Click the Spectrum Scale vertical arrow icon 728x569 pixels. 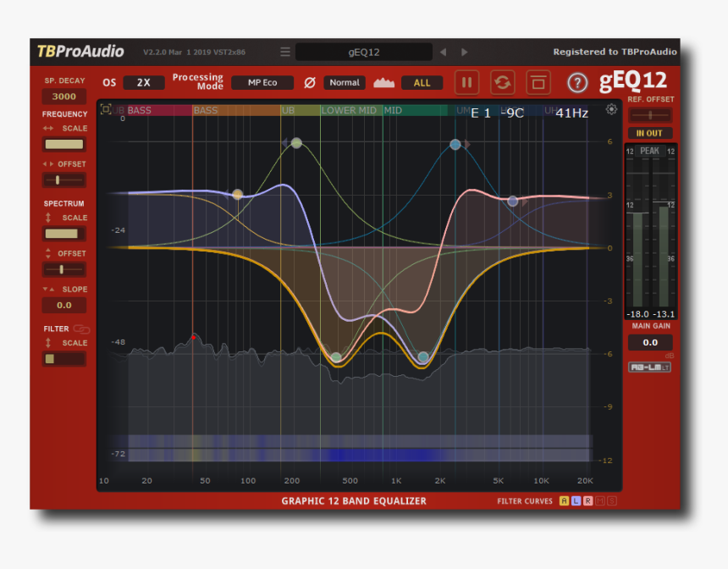pos(47,218)
